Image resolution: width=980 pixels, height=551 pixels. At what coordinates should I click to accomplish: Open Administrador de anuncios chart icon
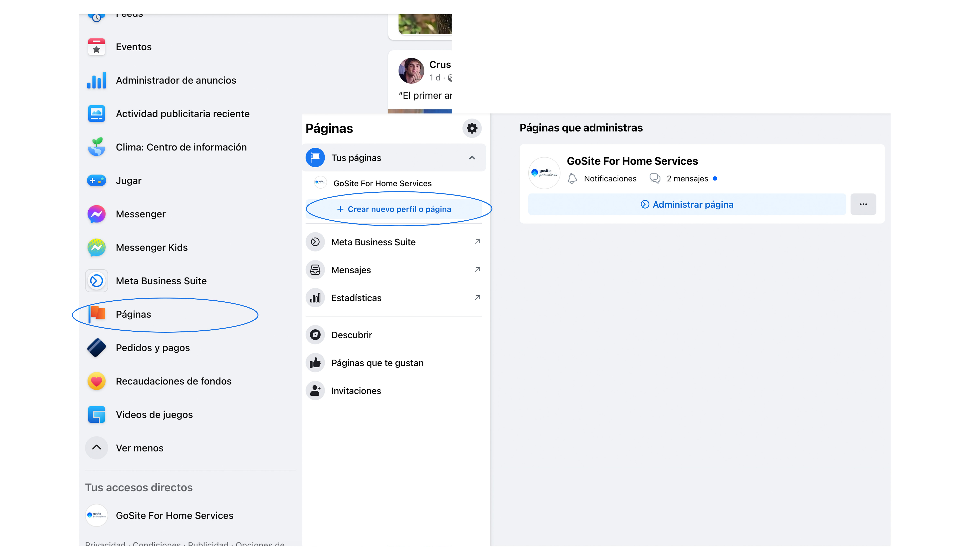[x=97, y=80]
